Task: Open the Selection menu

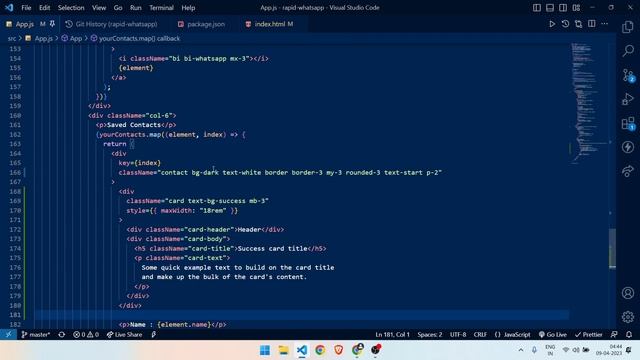Action: coord(71,8)
